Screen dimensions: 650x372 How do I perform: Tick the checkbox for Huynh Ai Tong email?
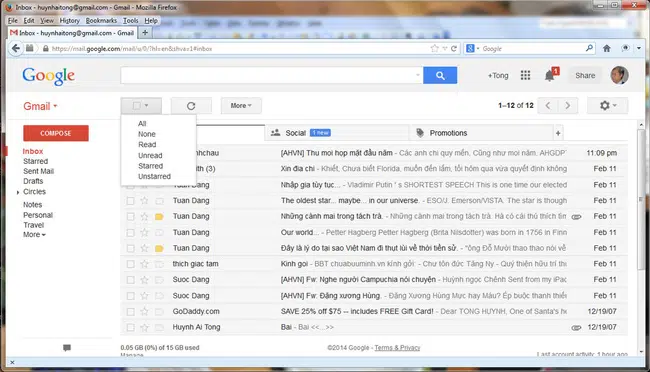click(x=131, y=327)
